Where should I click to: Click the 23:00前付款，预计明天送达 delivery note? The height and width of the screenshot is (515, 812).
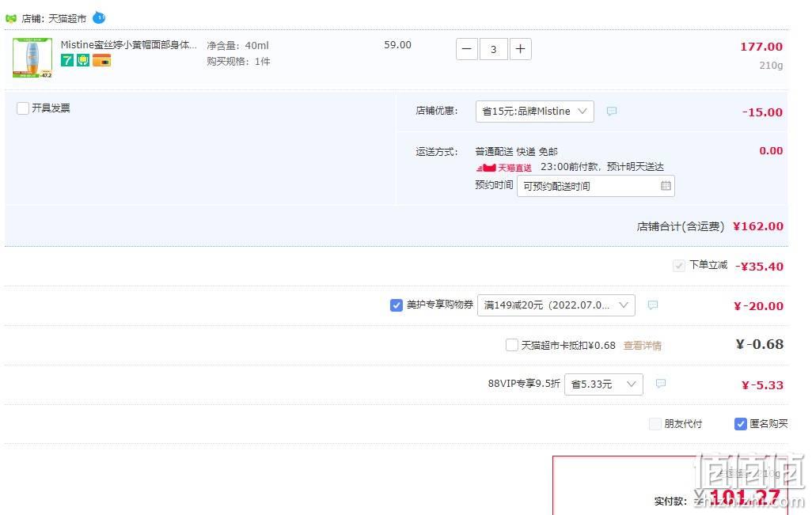[602, 167]
